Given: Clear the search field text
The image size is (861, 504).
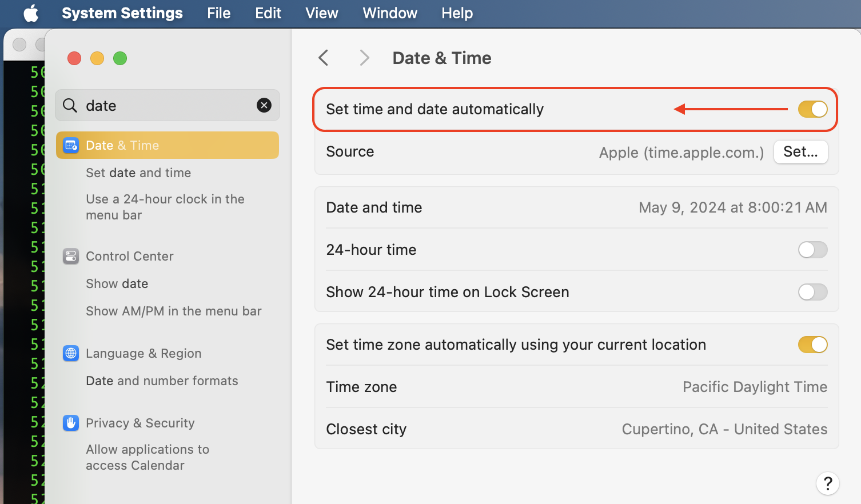Looking at the screenshot, I should click(x=264, y=105).
